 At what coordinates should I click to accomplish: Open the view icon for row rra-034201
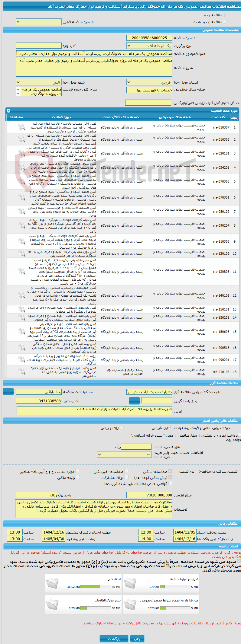tap(22, 167)
